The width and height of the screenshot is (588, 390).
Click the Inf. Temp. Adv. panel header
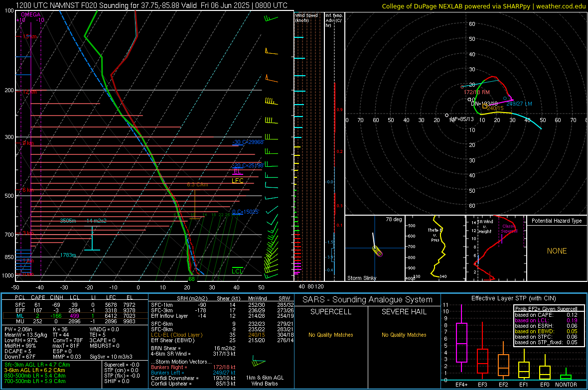pos(334,20)
